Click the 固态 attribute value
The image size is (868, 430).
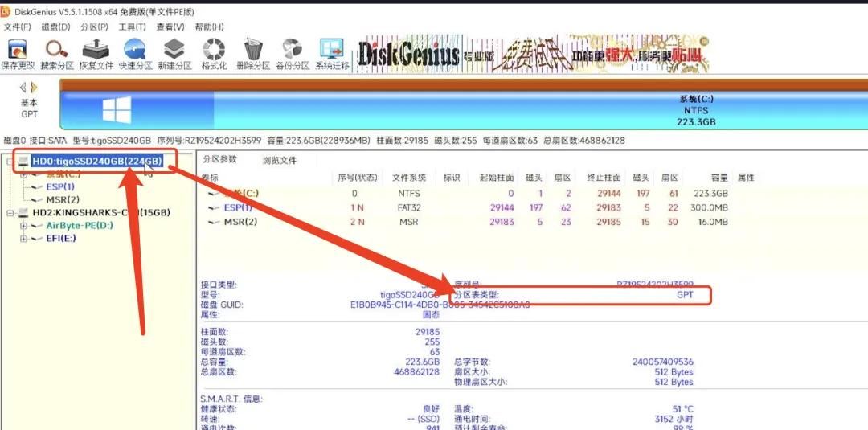point(432,314)
